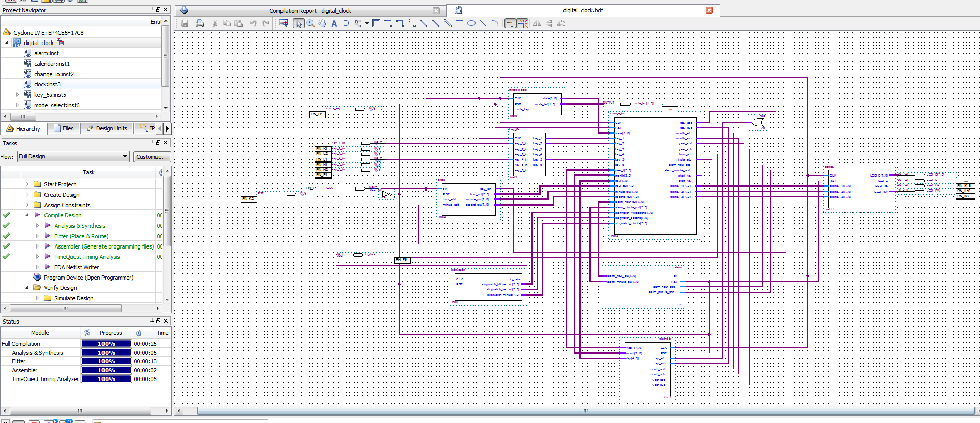This screenshot has width=980, height=423.
Task: Select the Text tool
Action: point(334,23)
